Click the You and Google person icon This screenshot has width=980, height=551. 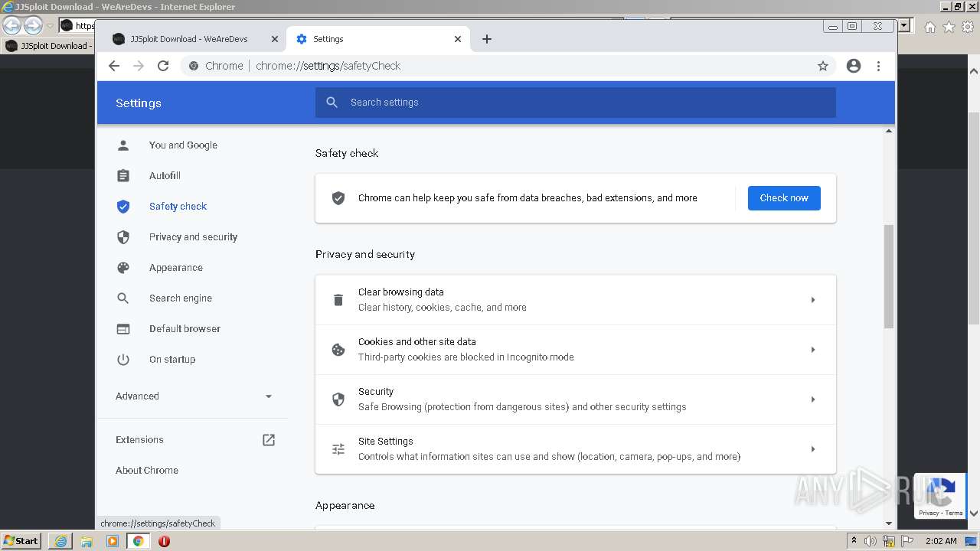click(x=123, y=145)
